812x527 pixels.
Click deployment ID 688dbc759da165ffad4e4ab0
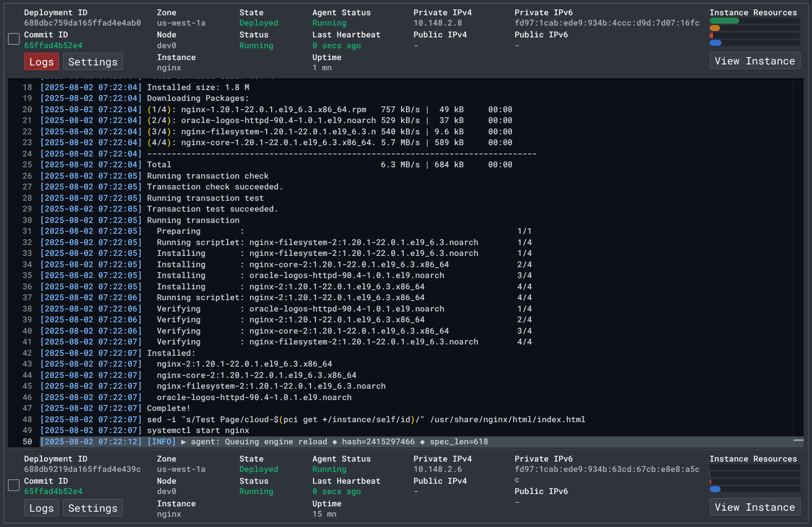click(x=83, y=23)
